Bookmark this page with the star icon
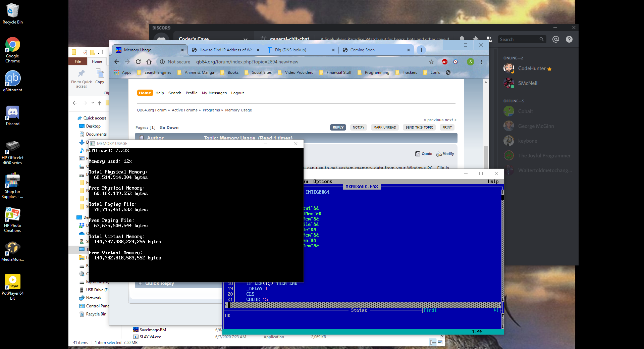This screenshot has width=644, height=349. (431, 62)
